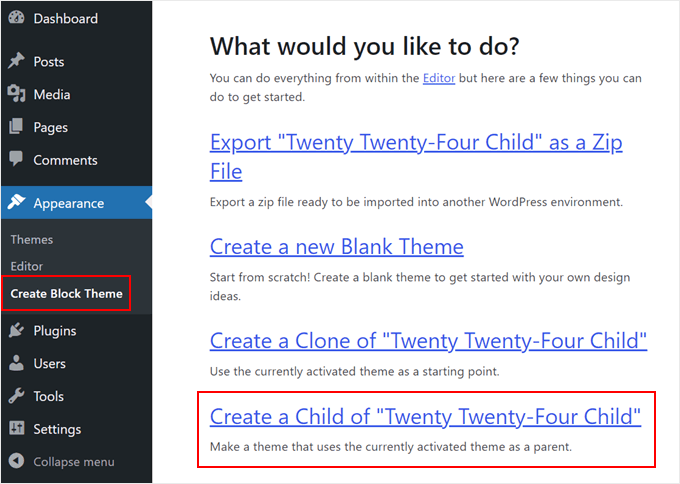Click the Users person icon

[x=16, y=364]
